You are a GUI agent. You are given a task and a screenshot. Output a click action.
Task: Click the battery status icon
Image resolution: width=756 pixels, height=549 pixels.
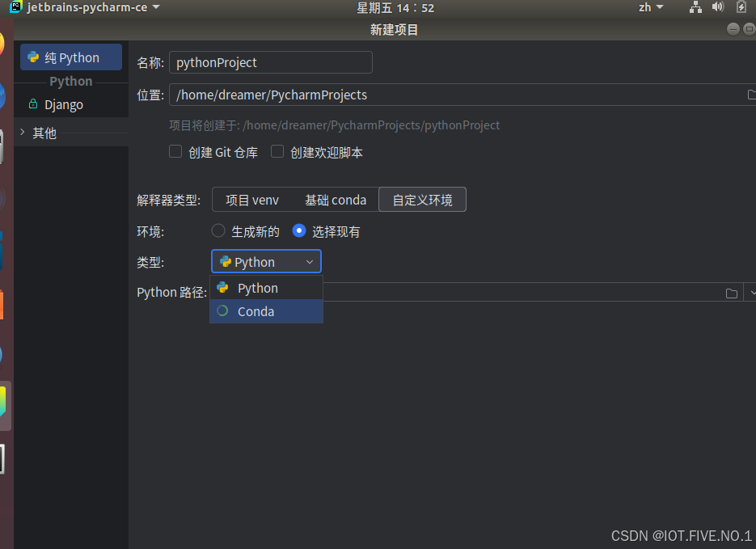(x=741, y=6)
